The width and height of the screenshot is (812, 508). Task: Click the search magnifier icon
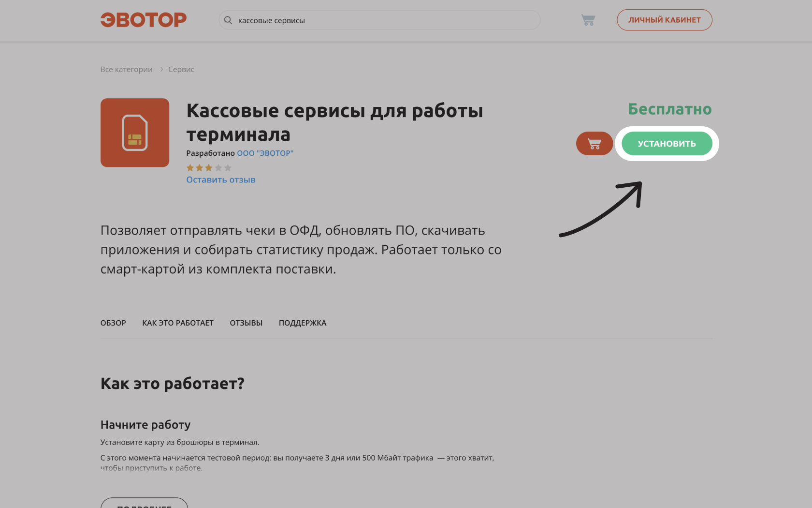coord(228,20)
